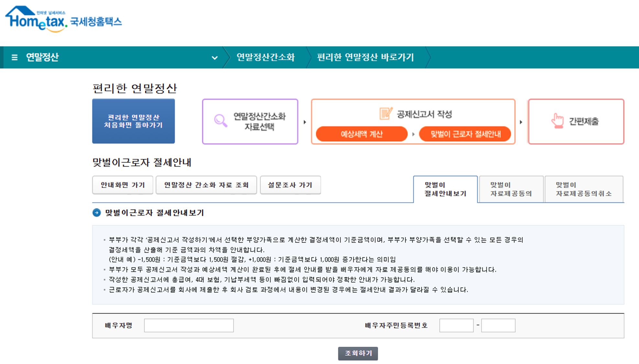The image size is (639, 364).
Task: Click the arrow between 자료선택 and 공제신고서 작성
Action: tap(305, 122)
